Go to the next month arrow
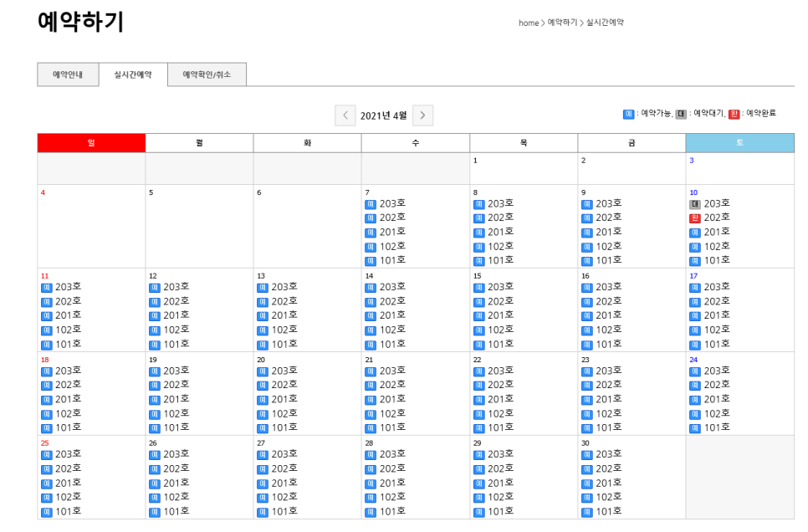Image resolution: width=808 pixels, height=532 pixels. (422, 115)
